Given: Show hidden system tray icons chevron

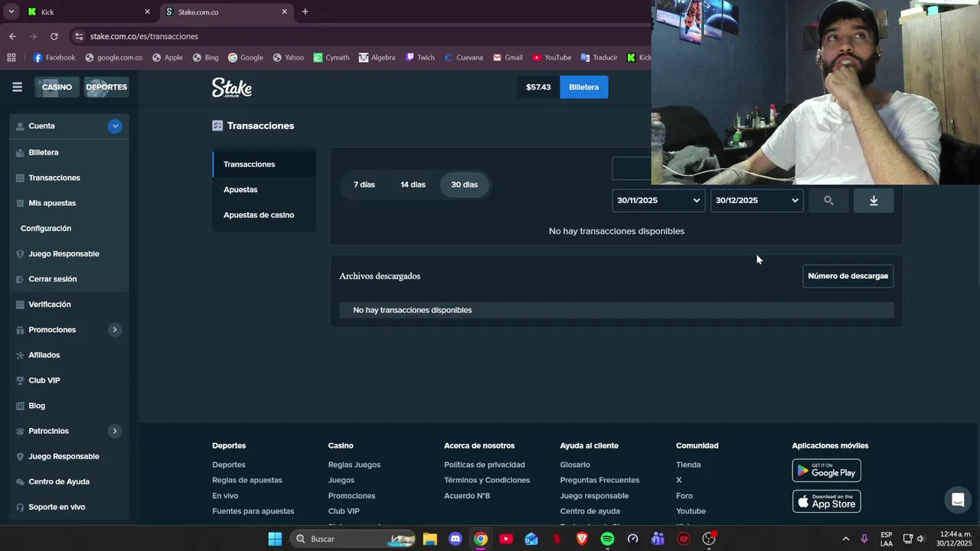Looking at the screenshot, I should click(x=845, y=539).
